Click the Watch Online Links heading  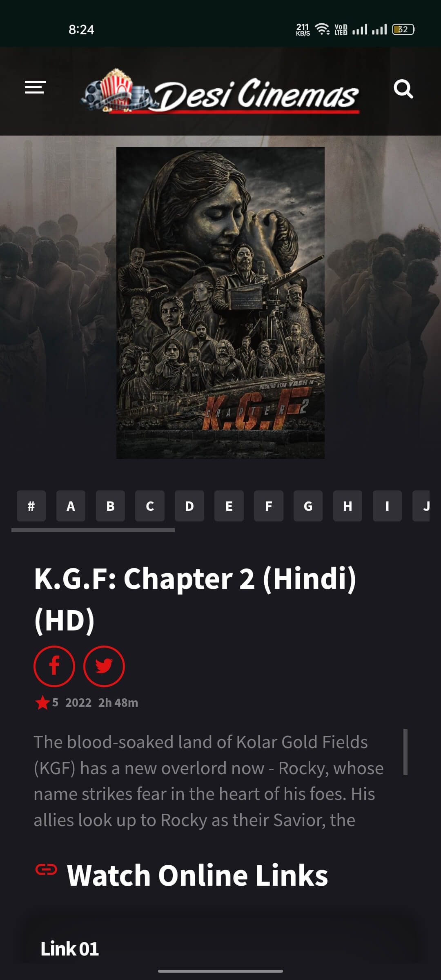pyautogui.click(x=198, y=875)
